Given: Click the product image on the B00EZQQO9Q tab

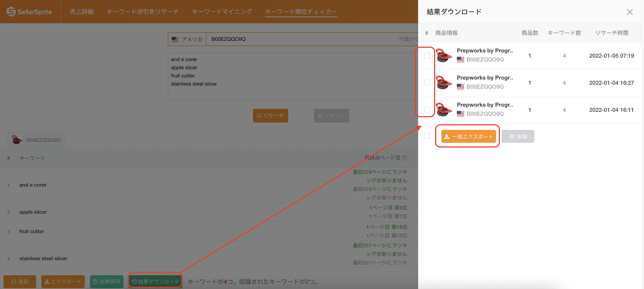Looking at the screenshot, I should (17, 140).
